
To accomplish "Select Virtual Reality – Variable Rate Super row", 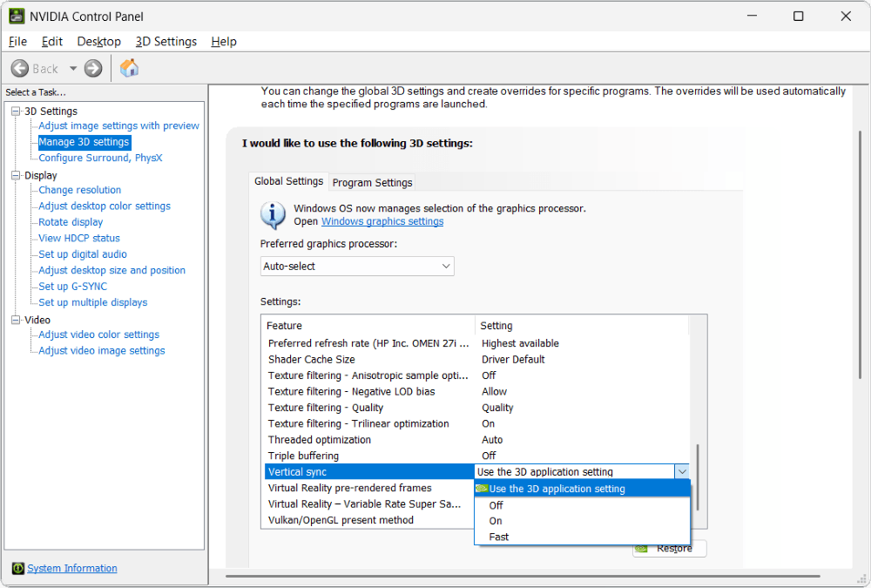I will [369, 504].
